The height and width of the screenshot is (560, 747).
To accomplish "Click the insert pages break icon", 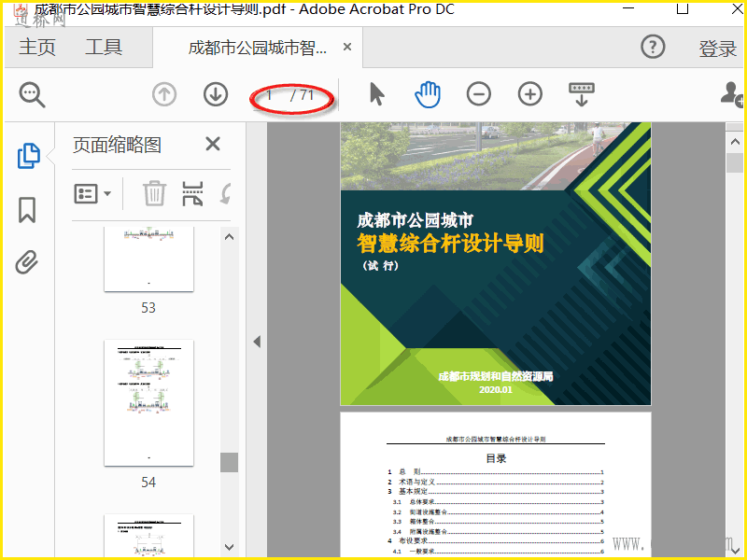I will coord(192,193).
